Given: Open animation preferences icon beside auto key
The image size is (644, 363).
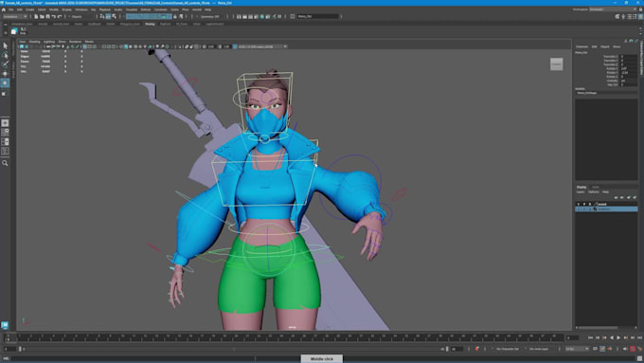Looking at the screenshot, I should [639, 349].
